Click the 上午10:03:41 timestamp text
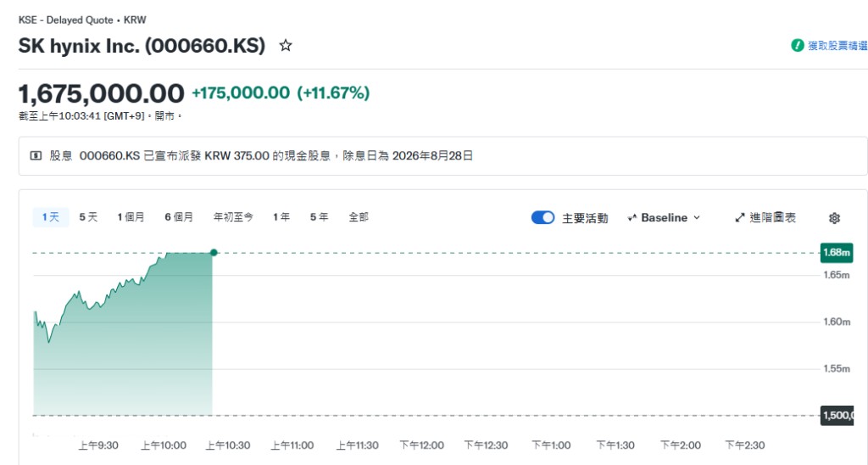The height and width of the screenshot is (465, 868). click(x=68, y=116)
